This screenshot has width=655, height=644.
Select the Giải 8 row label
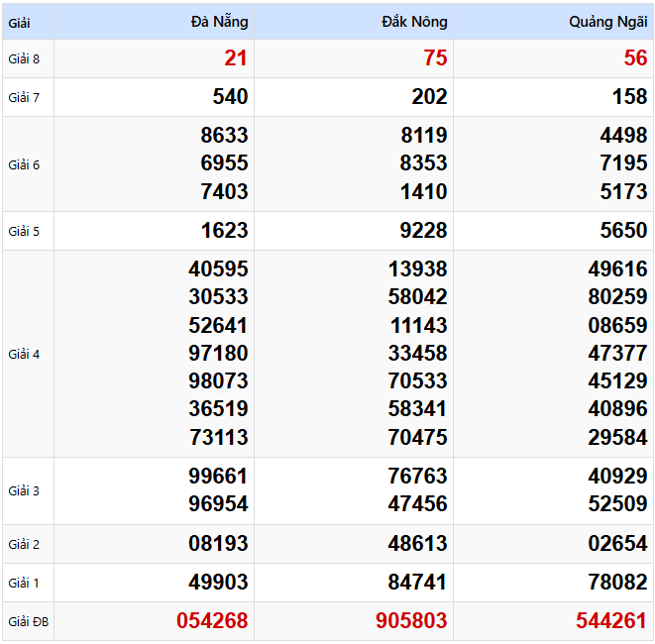(x=24, y=58)
